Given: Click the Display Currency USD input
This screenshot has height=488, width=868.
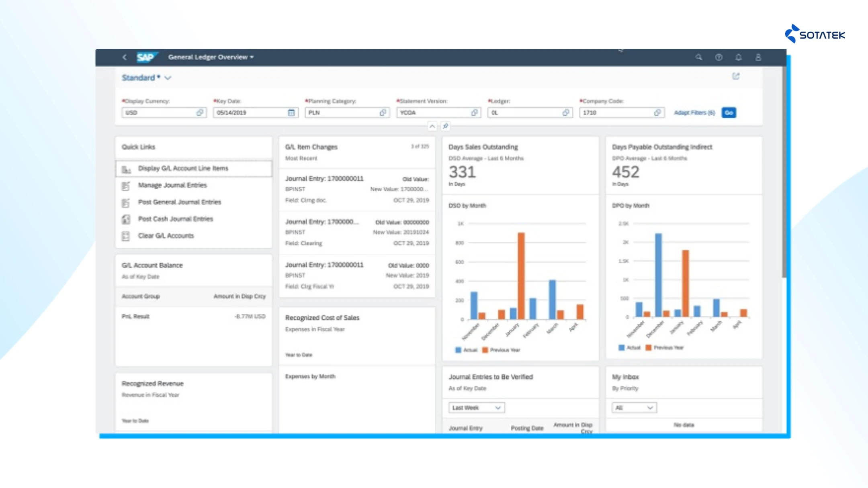Looking at the screenshot, I should (x=164, y=112).
